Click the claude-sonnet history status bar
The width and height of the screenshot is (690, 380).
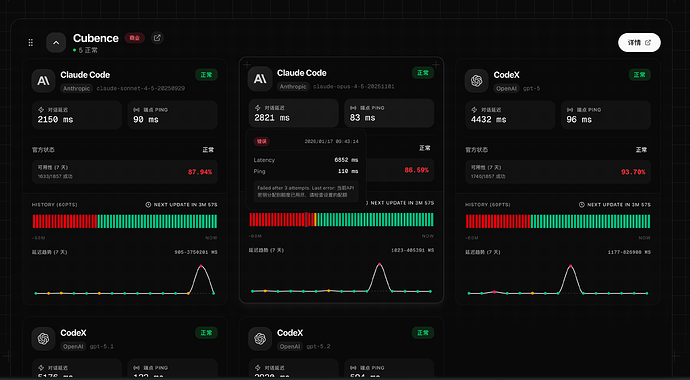125,221
